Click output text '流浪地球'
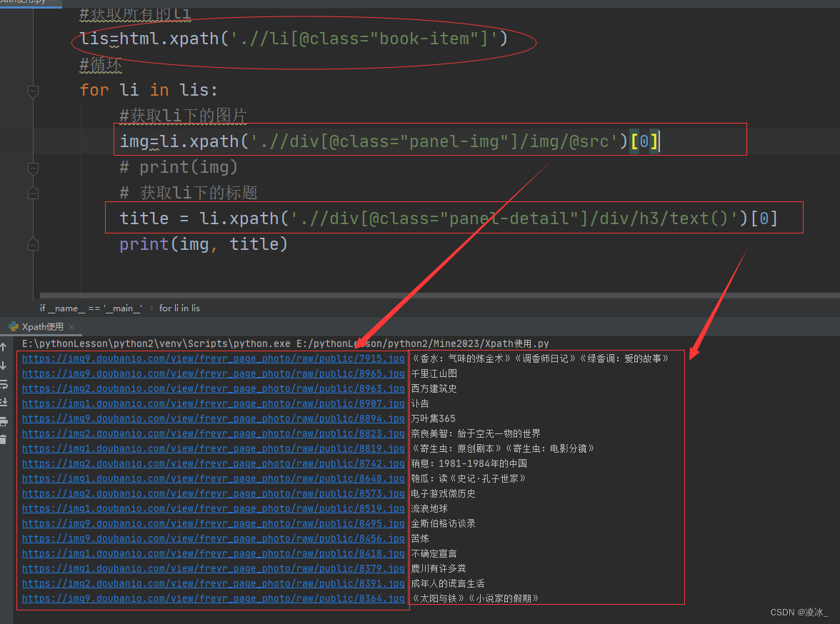Image resolution: width=840 pixels, height=624 pixels. (429, 508)
